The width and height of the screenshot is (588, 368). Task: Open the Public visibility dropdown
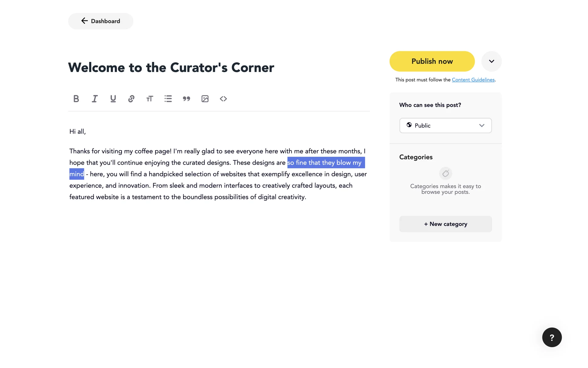click(x=445, y=125)
